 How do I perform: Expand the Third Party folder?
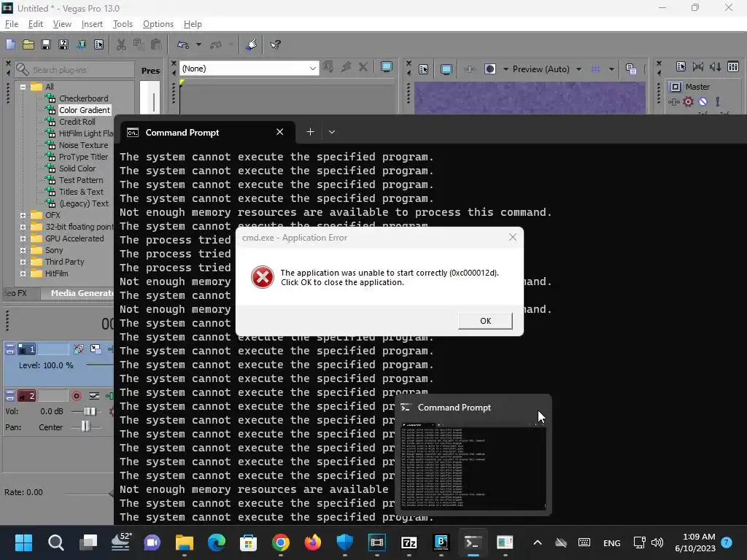coord(23,262)
